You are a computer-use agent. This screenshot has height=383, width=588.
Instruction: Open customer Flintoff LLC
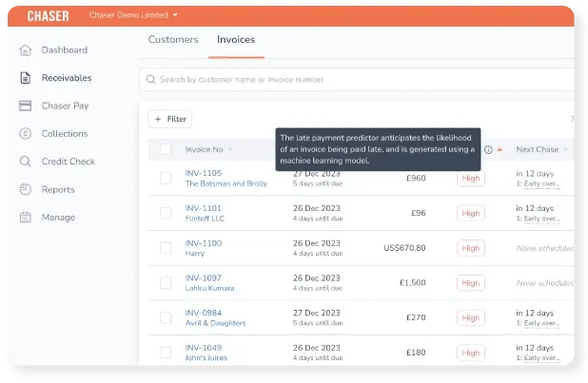coord(205,219)
